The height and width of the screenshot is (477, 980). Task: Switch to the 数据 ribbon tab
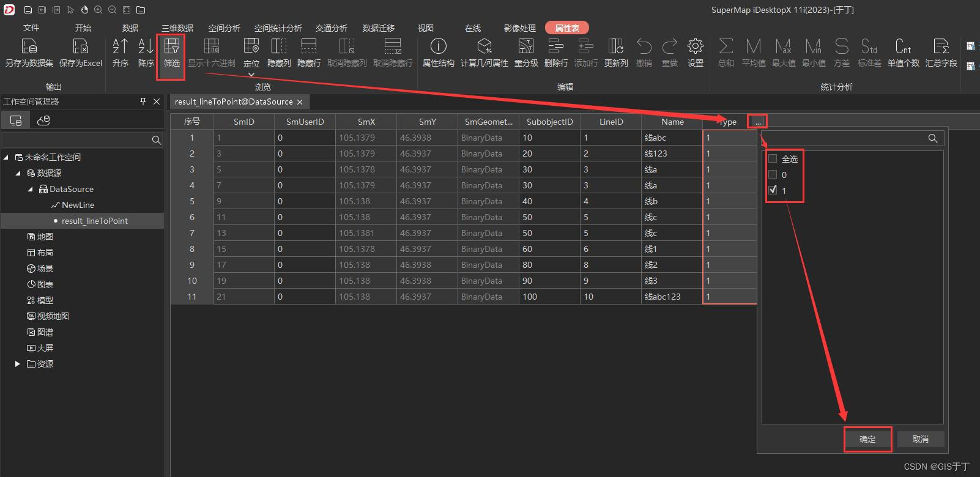click(x=130, y=28)
